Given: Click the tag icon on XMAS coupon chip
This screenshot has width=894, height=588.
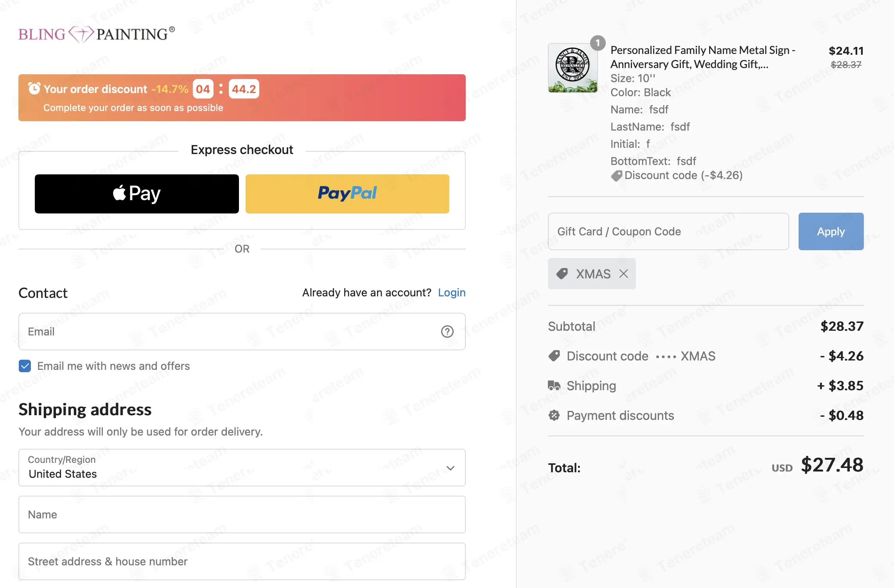Looking at the screenshot, I should tap(562, 274).
